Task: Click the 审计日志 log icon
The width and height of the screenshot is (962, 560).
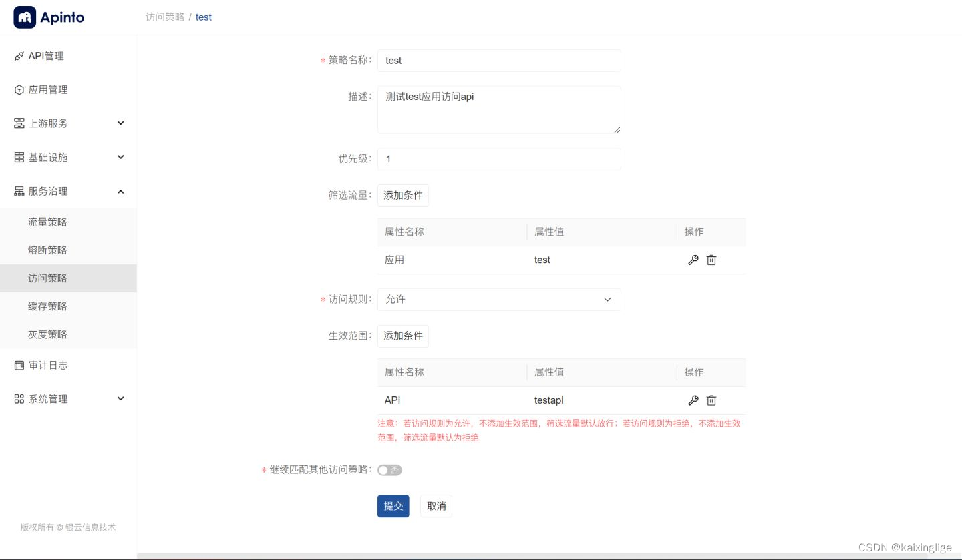Action: click(19, 366)
